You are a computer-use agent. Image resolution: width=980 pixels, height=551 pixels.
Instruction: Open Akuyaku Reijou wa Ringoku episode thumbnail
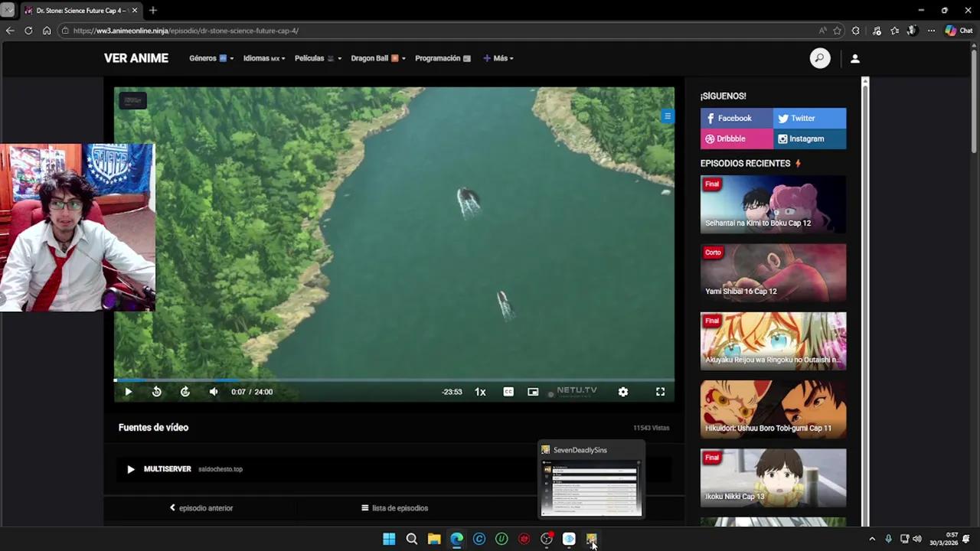[773, 341]
